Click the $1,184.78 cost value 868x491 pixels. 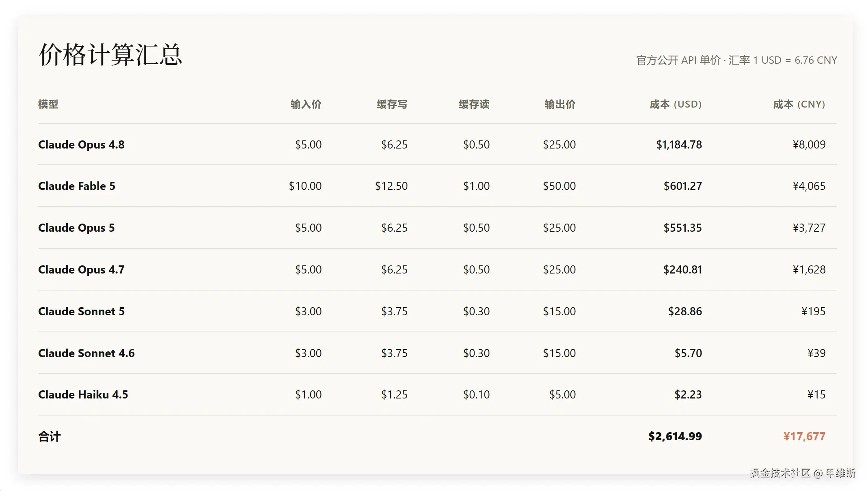tap(679, 144)
